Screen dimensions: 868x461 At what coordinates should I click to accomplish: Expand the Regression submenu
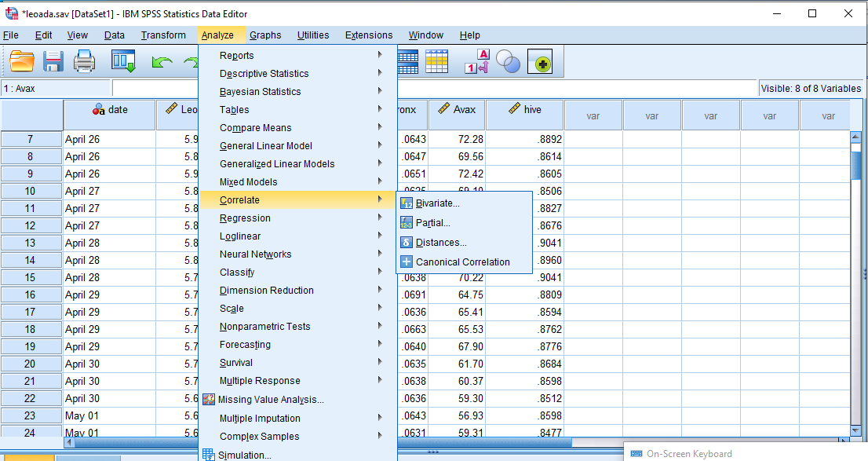[x=297, y=218]
